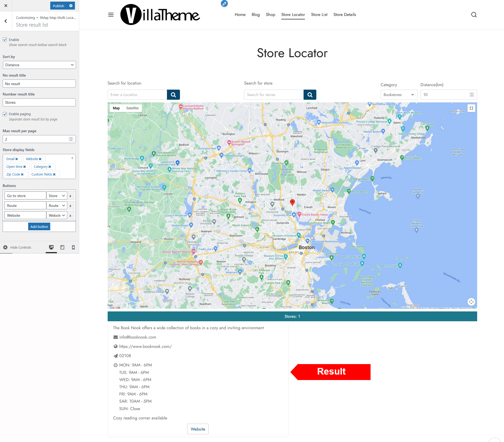Open Shop menu item
Image resolution: width=504 pixels, height=442 pixels.
tap(271, 15)
